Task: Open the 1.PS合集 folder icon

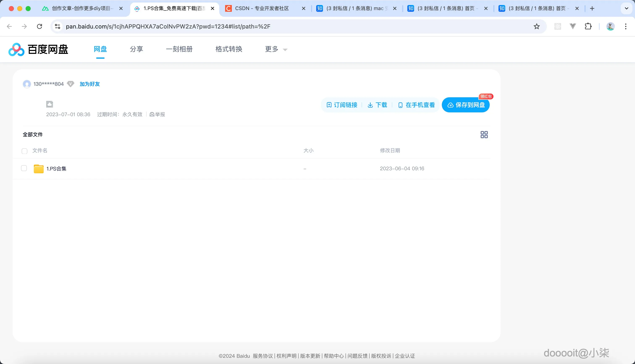Action: (x=38, y=169)
